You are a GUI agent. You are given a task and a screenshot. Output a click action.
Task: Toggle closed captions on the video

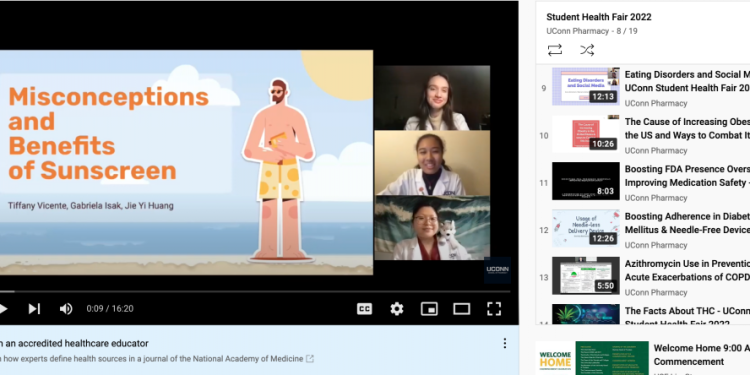[364, 309]
